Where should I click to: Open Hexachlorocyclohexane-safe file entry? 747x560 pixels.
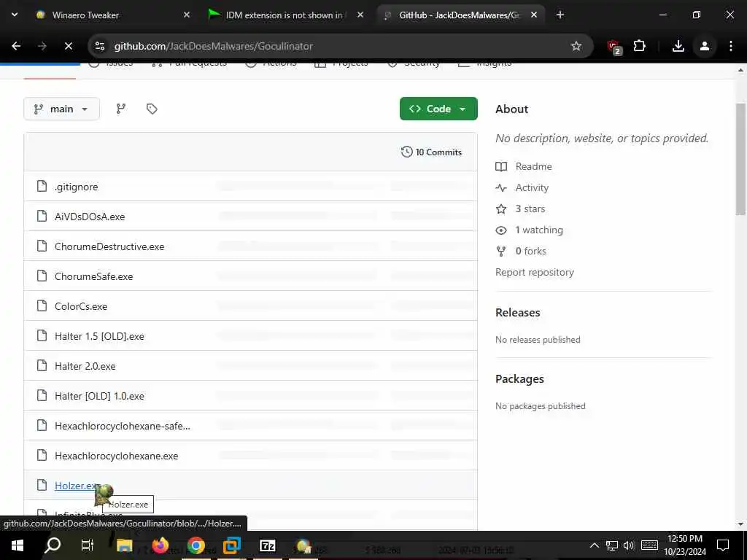point(123,426)
